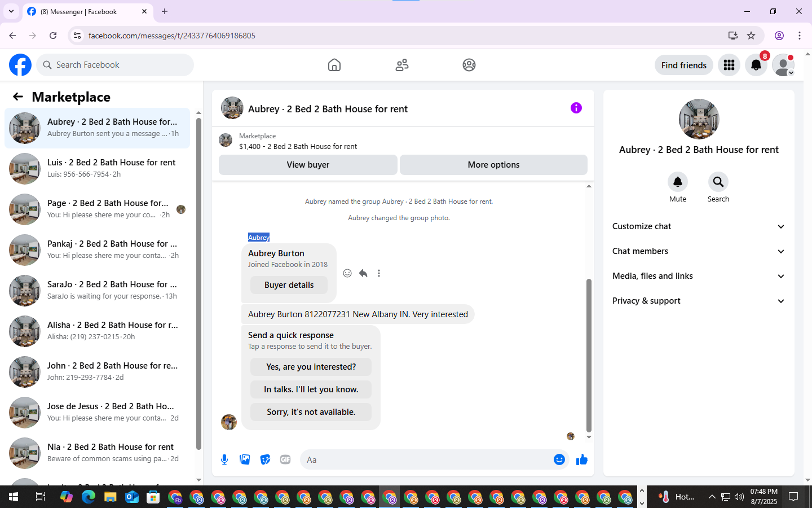Mute this conversation with the bell toggle
This screenshot has width=812, height=508.
pyautogui.click(x=678, y=182)
